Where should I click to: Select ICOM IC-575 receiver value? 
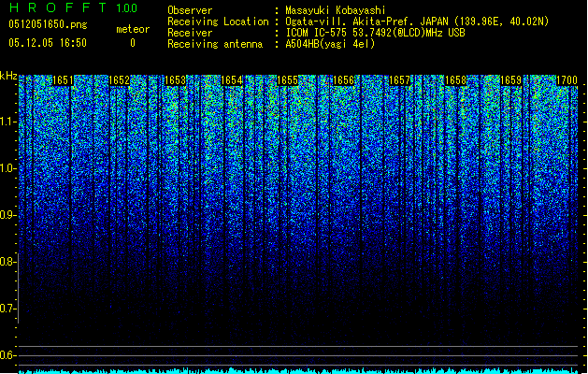pos(376,33)
